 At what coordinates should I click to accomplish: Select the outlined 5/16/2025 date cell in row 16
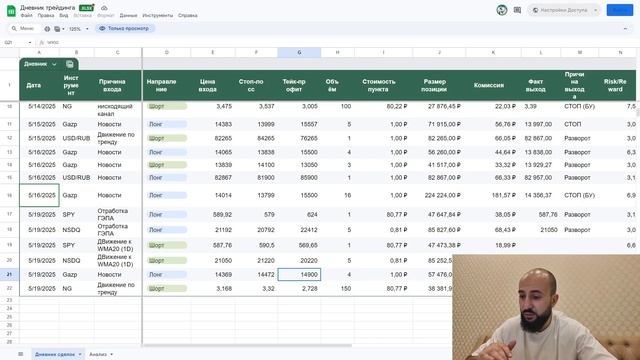tap(39, 196)
